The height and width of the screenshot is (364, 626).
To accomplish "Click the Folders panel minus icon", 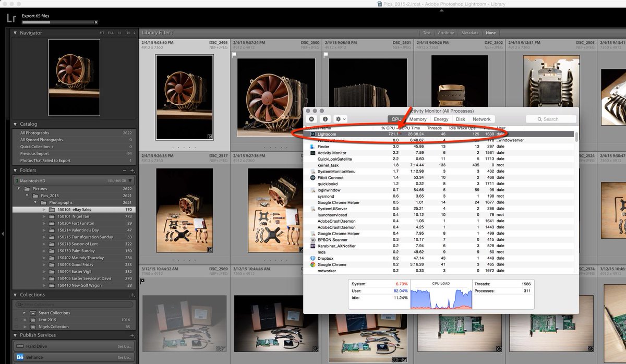I will [x=124, y=171].
